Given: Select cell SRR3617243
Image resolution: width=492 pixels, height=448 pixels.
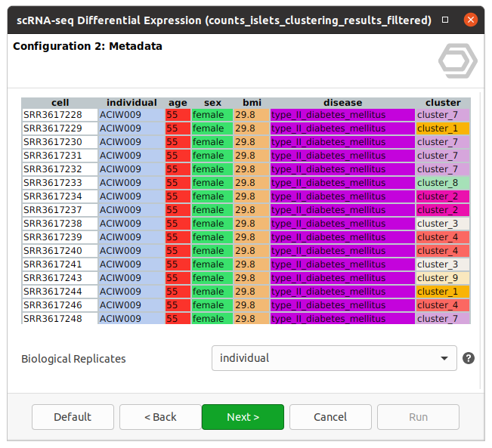Looking at the screenshot, I should click(x=60, y=278).
